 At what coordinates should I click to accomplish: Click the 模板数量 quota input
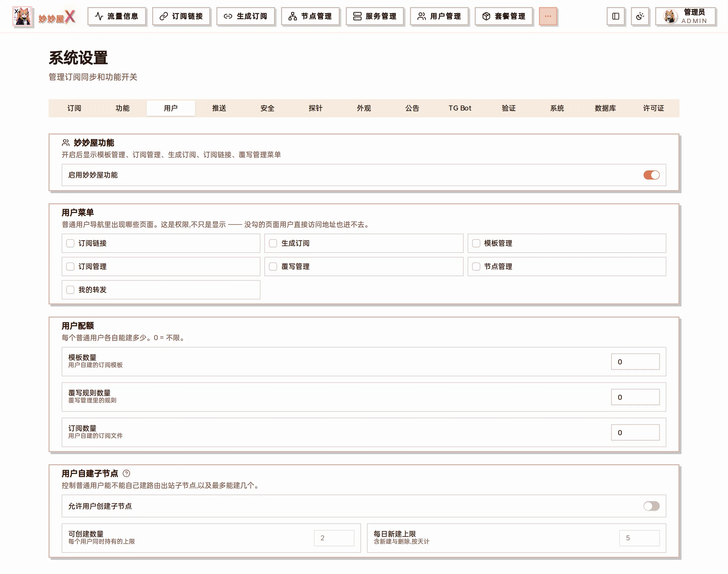tap(635, 362)
